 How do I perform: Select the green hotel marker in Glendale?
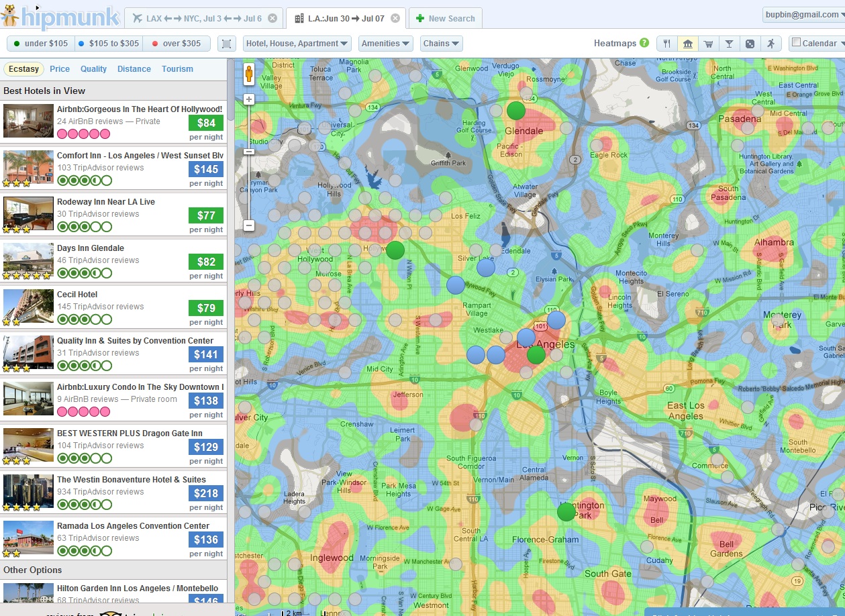coord(515,111)
